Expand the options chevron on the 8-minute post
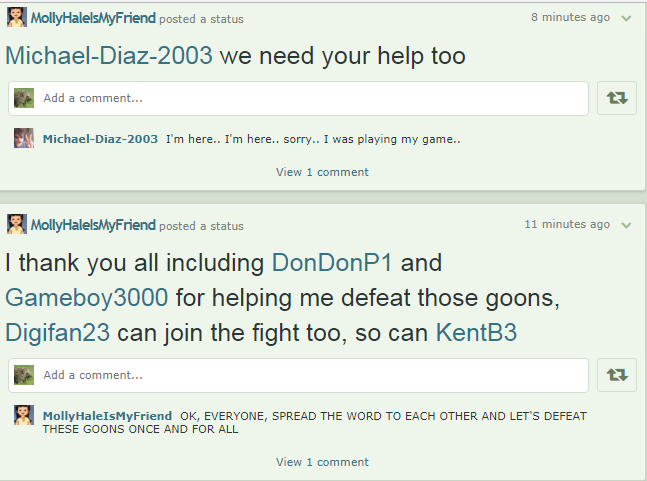Screen dimensions: 647x481 (626, 18)
